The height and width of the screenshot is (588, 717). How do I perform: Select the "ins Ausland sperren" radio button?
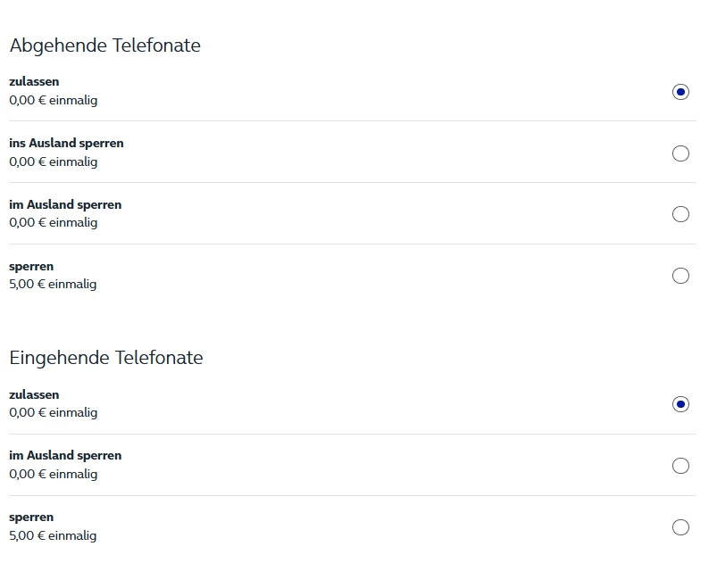[680, 153]
